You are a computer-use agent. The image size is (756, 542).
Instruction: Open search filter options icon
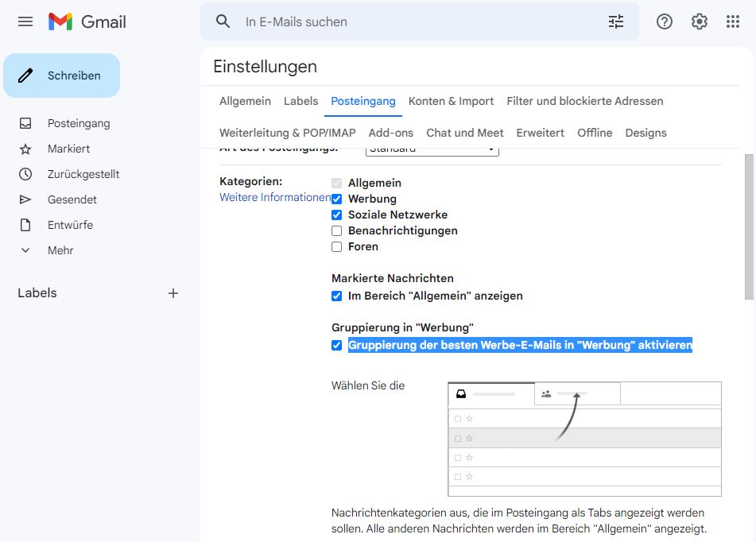point(616,21)
